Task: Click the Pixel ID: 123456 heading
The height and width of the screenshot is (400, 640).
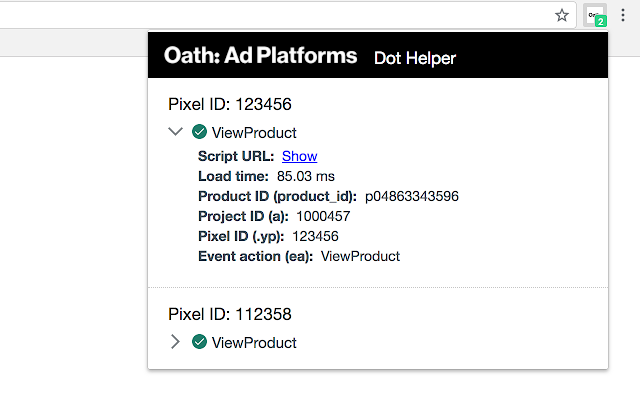Action: click(x=229, y=104)
